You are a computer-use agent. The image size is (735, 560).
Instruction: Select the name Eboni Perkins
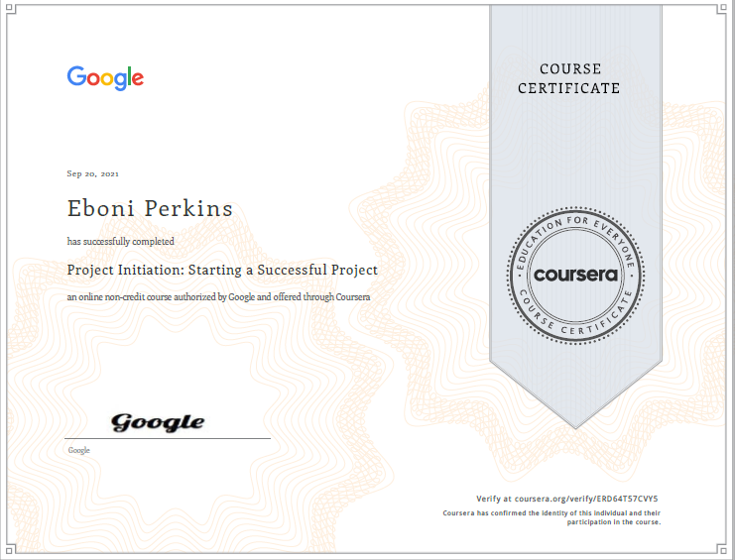[150, 208]
